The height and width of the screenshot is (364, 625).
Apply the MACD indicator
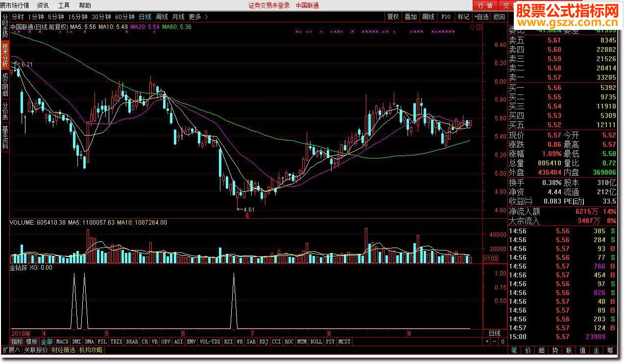(62, 341)
